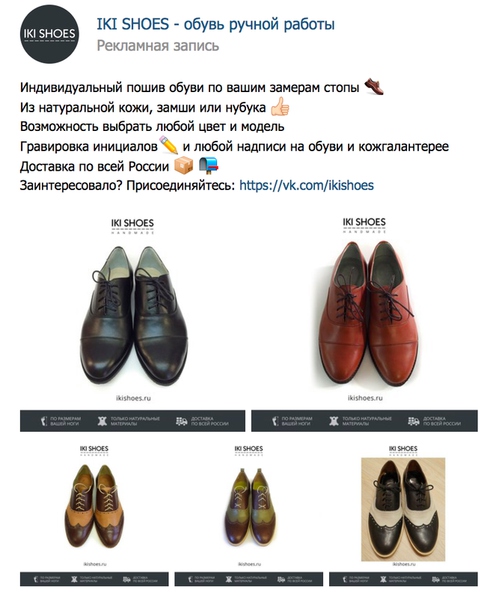
Task: Click the IKI SHOES round avatar logo
Action: point(49,34)
